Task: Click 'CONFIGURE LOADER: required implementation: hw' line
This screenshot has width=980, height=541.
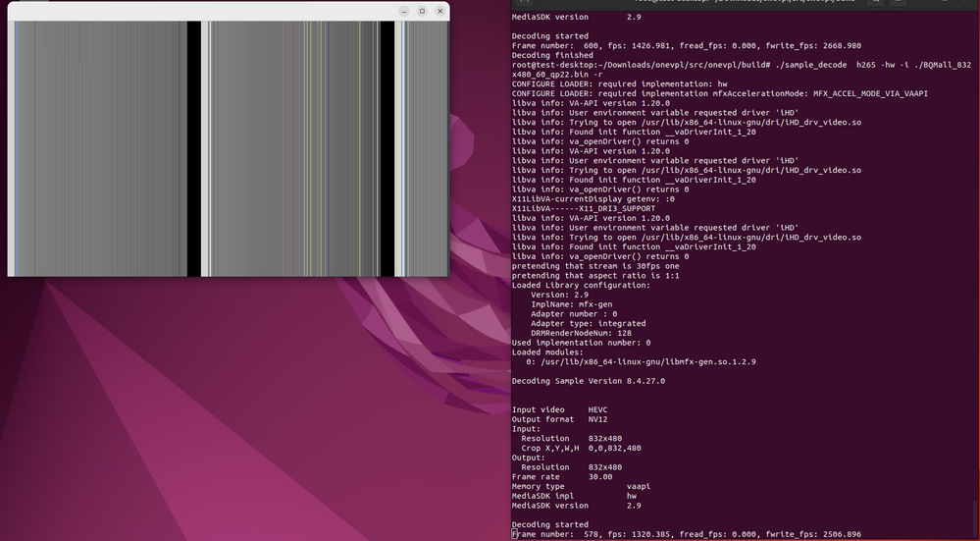Action: pyautogui.click(x=619, y=83)
